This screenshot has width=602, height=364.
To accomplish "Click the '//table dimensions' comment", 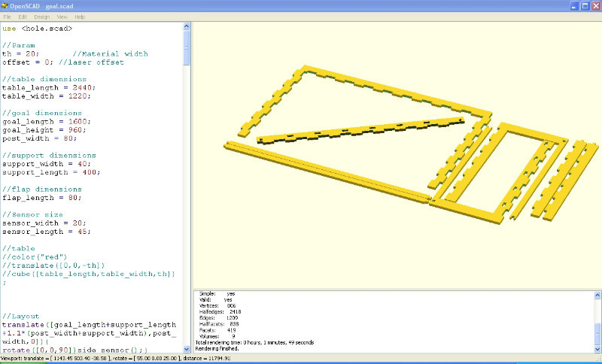I will click(x=44, y=79).
